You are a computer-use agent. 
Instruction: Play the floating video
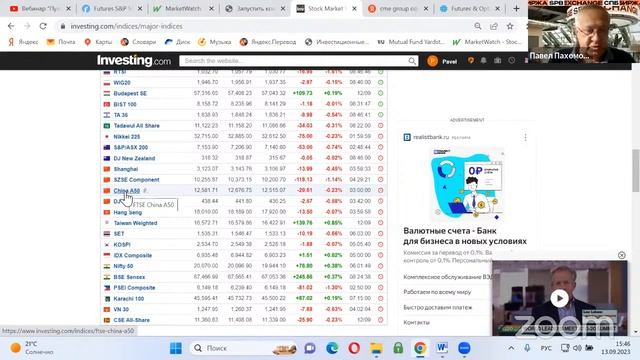(559, 298)
